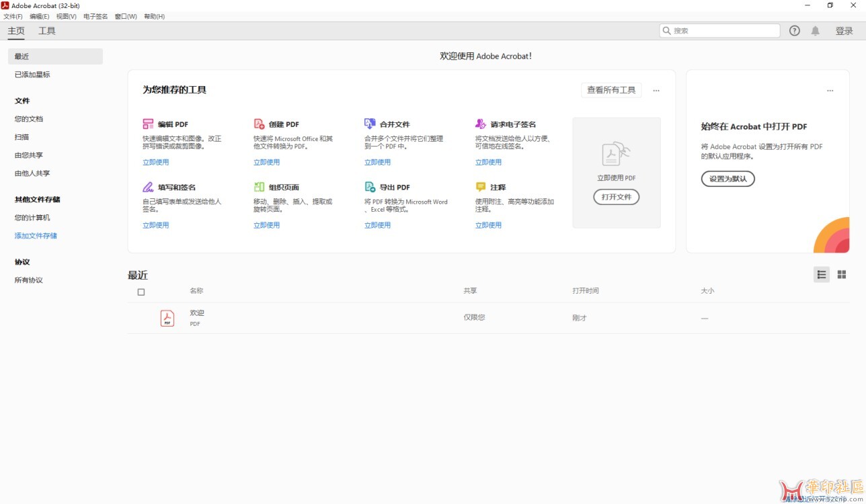The width and height of the screenshot is (866, 504).
Task: Open more options on default PDF card
Action: pos(830,91)
